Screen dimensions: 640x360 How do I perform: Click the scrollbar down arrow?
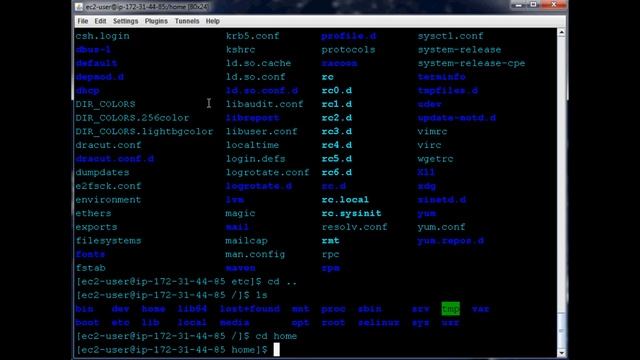(562, 353)
